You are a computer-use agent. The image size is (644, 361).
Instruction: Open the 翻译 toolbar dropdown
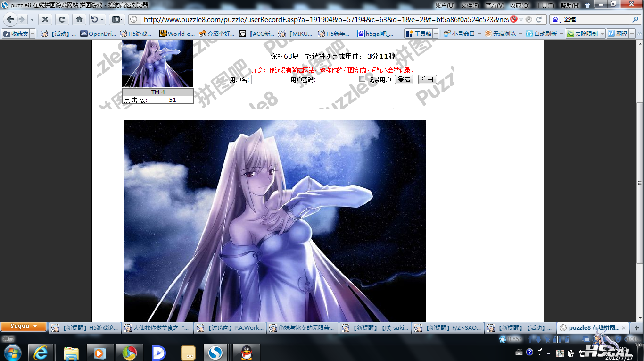pyautogui.click(x=633, y=34)
